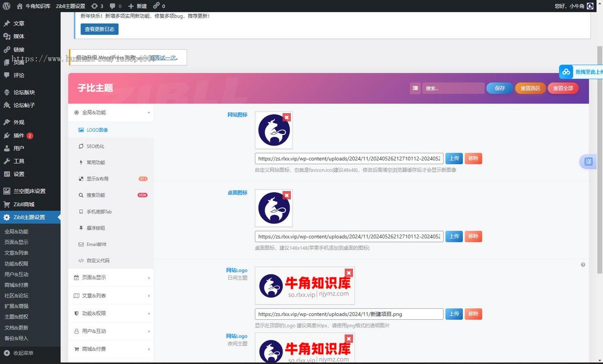This screenshot has height=364, width=603.
Task: Click the help question mark icon
Action: pos(583,265)
